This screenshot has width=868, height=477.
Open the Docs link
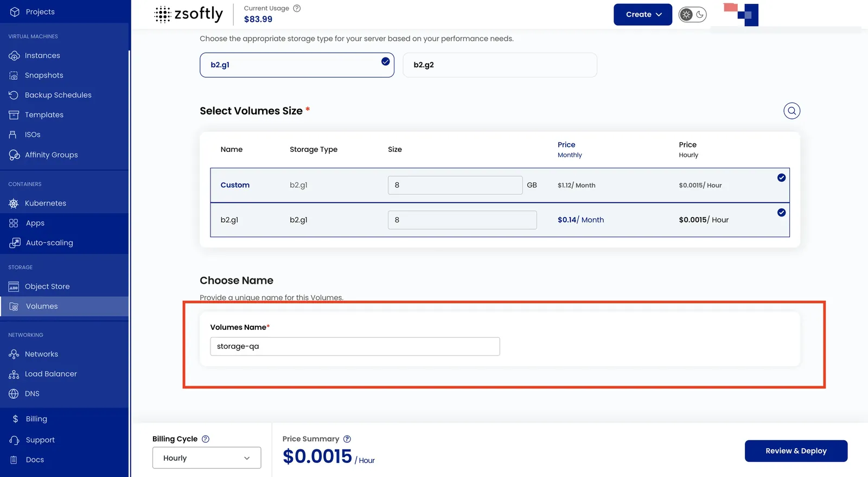(35, 460)
